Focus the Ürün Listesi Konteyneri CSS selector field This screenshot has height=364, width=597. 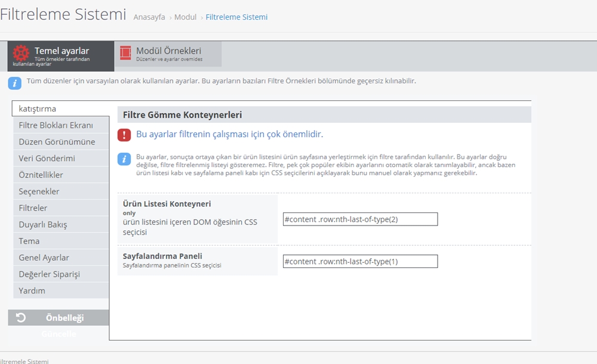360,220
